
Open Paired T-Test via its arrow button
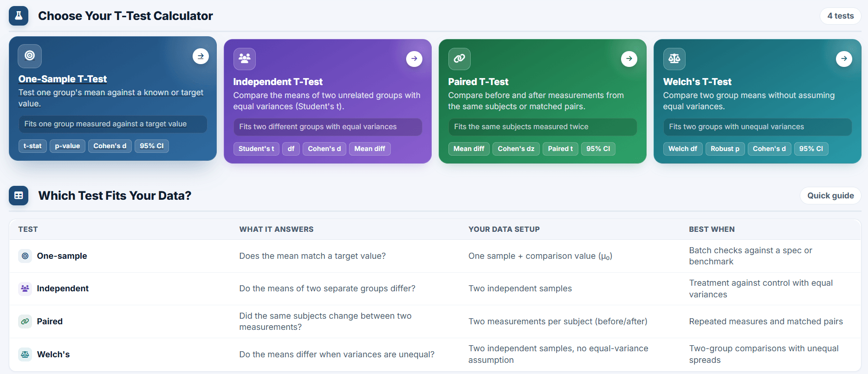(629, 59)
